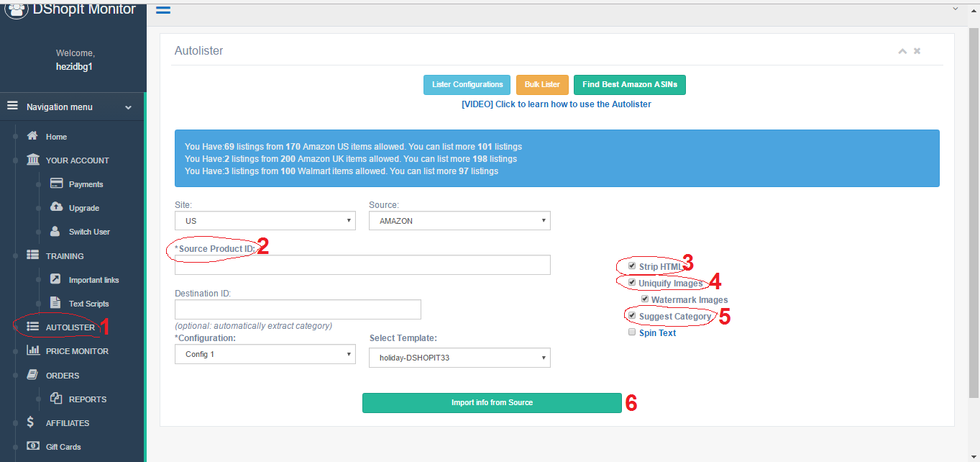Screen dimensions: 980x462
Task: Click the navigation menu bars icon
Action: [x=13, y=106]
